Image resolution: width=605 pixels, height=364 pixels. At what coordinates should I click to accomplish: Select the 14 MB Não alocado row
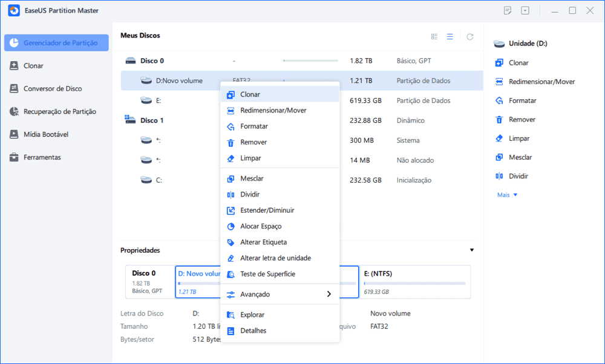(x=302, y=160)
